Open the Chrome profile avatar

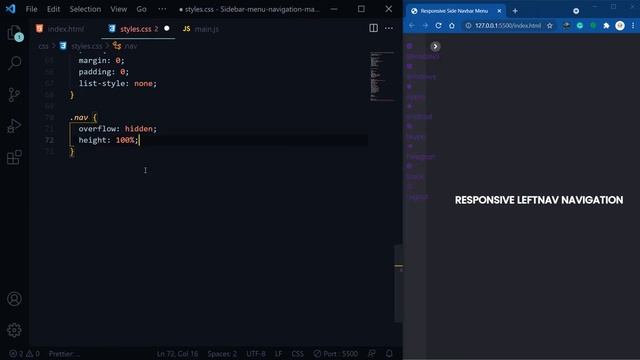pos(620,26)
